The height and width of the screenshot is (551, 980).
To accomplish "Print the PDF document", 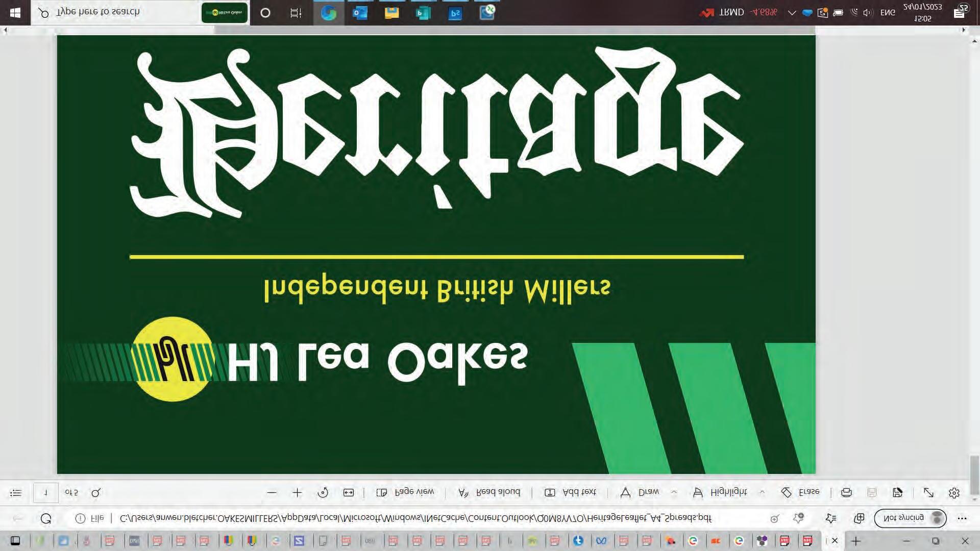I will click(x=846, y=493).
